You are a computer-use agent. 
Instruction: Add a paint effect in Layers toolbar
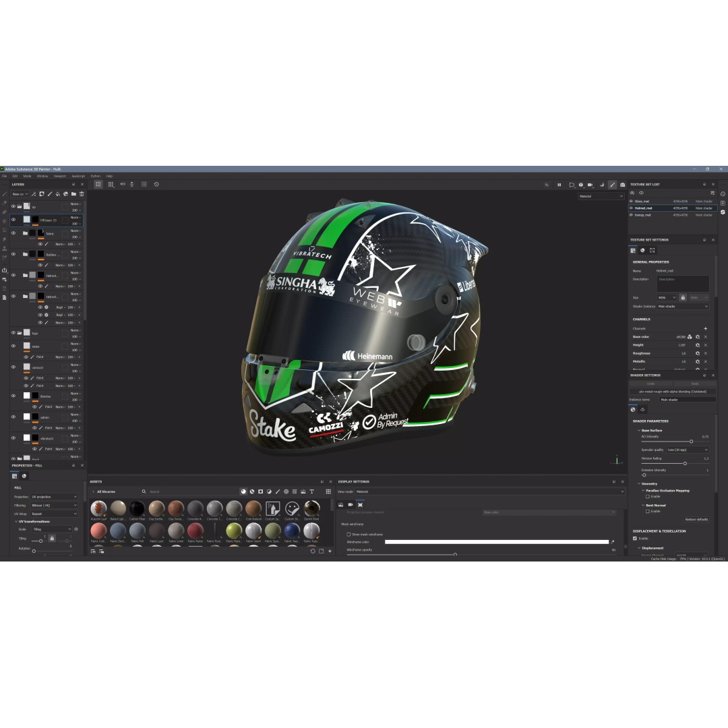point(34,194)
